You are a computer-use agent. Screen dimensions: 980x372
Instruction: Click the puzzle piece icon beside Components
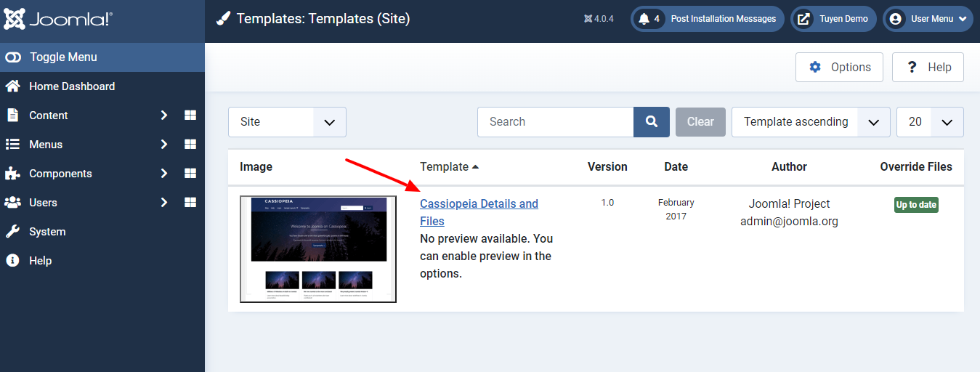click(x=12, y=173)
